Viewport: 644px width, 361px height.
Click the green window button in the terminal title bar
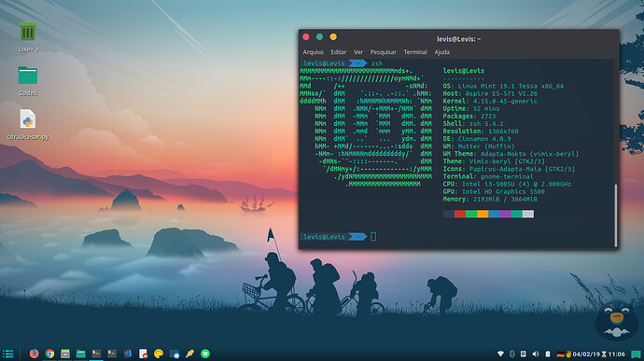319,37
